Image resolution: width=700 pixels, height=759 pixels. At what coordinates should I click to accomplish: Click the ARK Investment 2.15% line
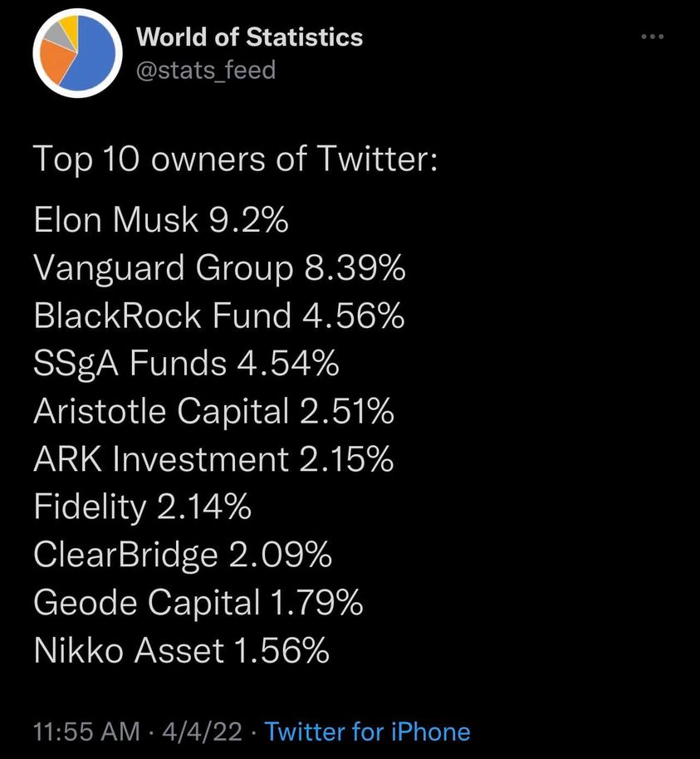(x=213, y=459)
